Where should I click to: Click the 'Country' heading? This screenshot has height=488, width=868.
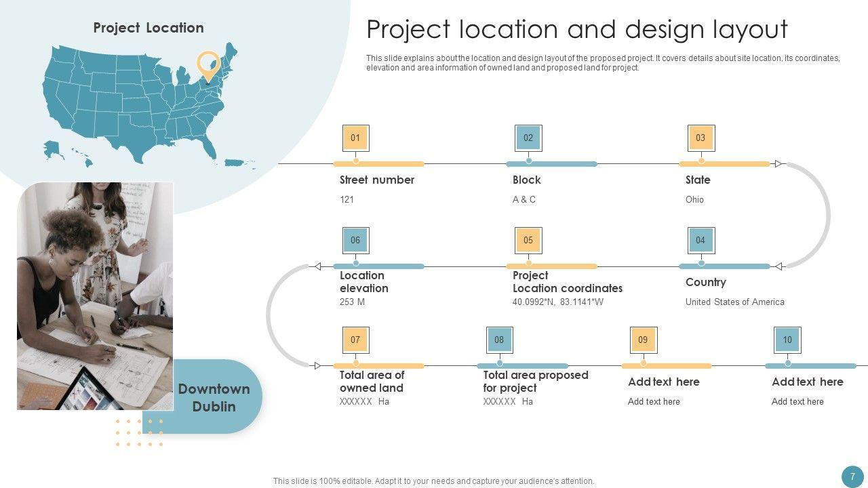point(706,282)
